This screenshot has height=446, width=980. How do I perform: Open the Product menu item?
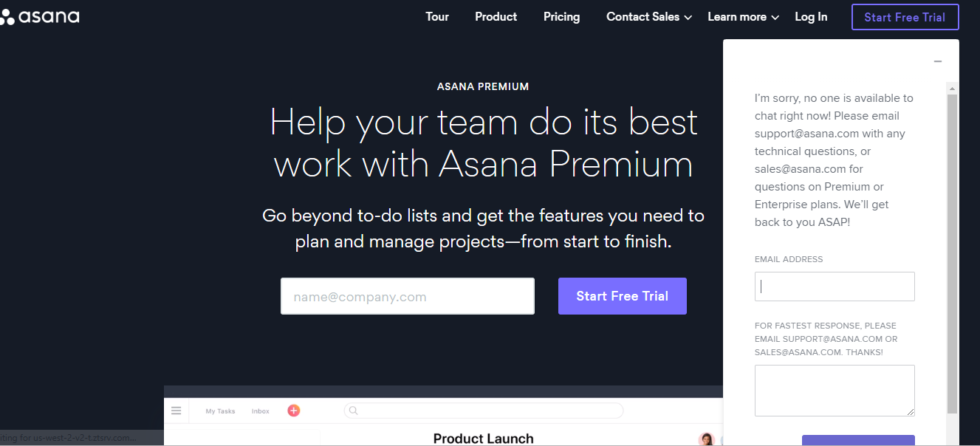pyautogui.click(x=496, y=17)
